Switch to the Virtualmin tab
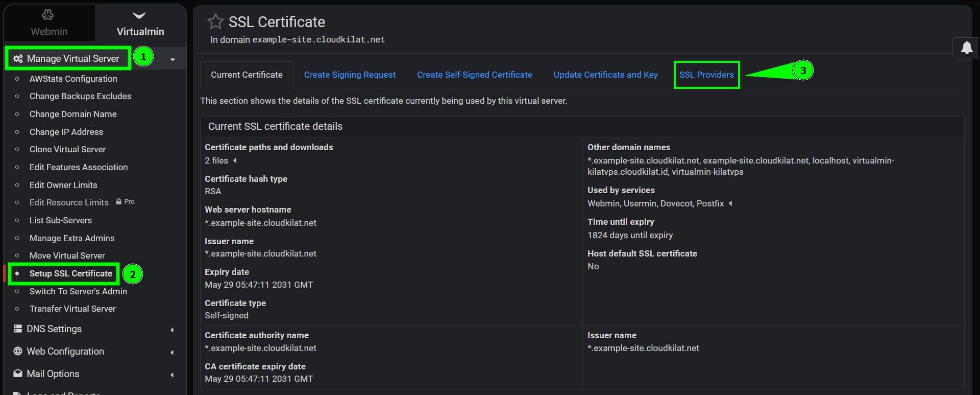This screenshot has height=395, width=980. [x=140, y=23]
